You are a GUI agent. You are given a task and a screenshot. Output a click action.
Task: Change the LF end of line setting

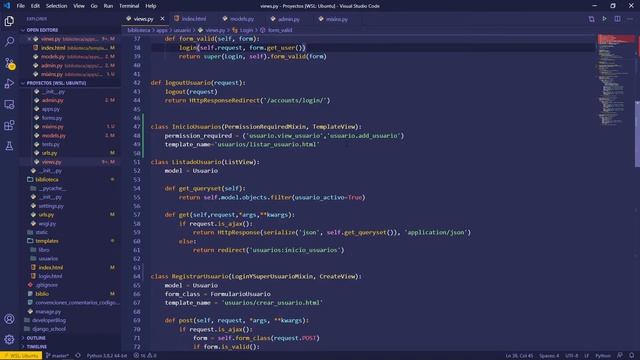(587, 356)
